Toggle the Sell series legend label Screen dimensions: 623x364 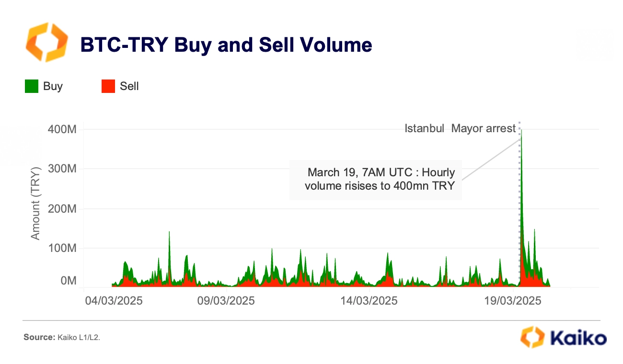(x=129, y=86)
